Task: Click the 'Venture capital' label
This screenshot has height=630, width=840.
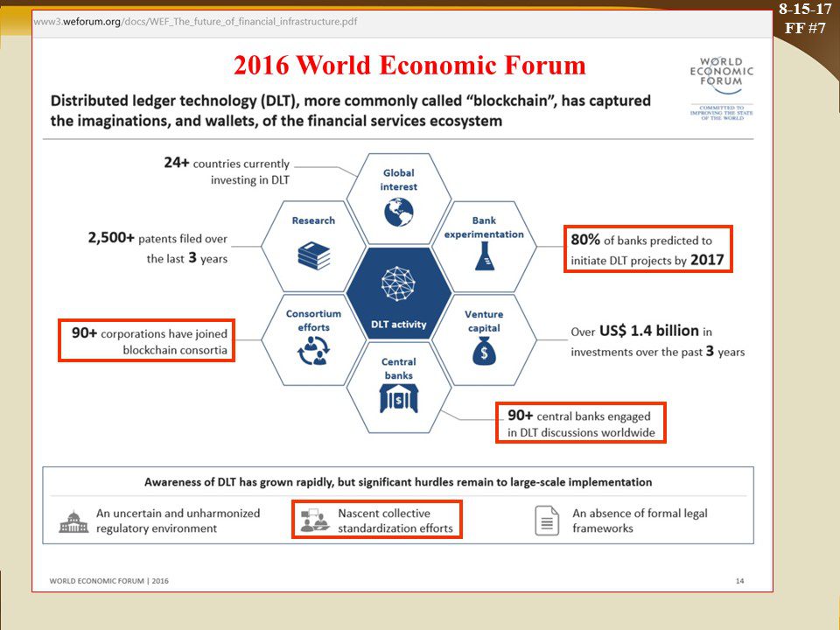Action: [484, 321]
